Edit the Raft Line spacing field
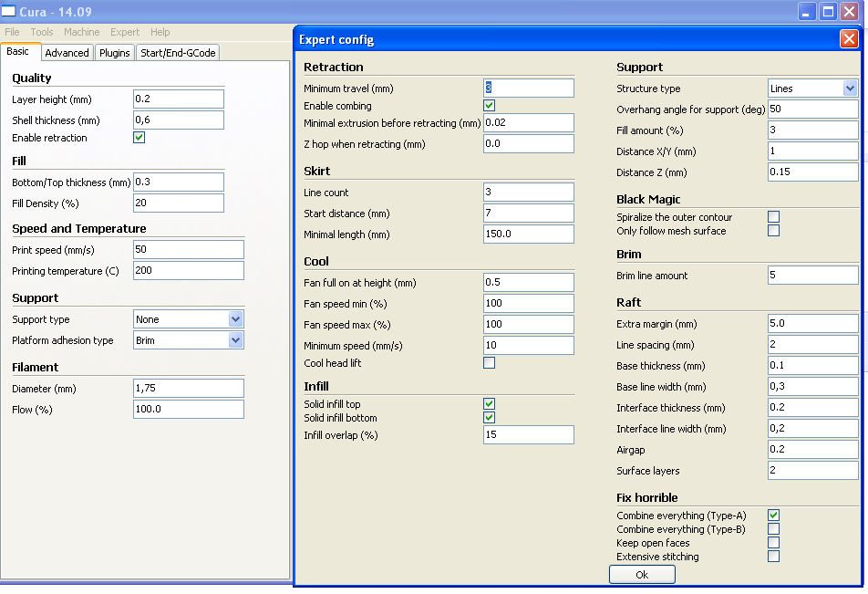This screenshot has height=594, width=868. (x=813, y=345)
